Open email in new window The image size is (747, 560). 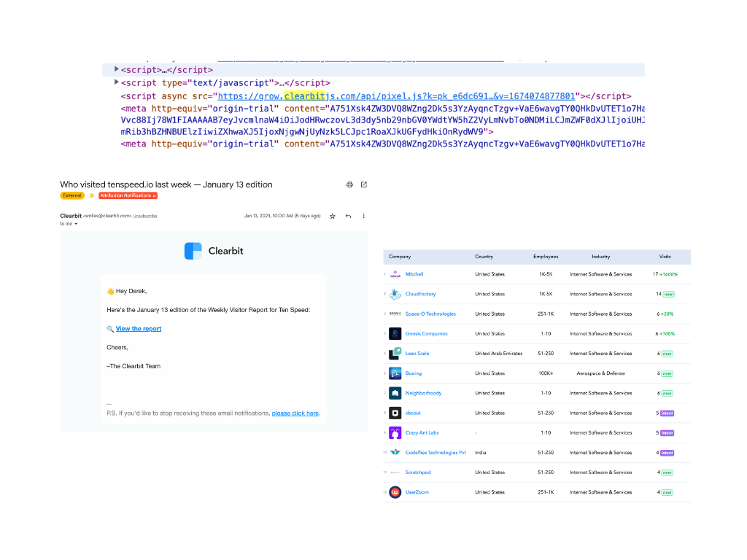pyautogui.click(x=364, y=184)
